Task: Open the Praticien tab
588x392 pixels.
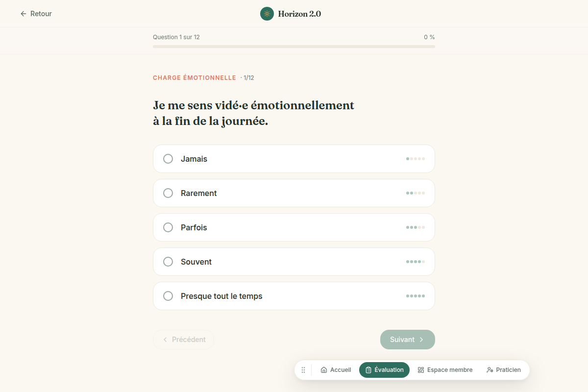Action: pyautogui.click(x=503, y=370)
